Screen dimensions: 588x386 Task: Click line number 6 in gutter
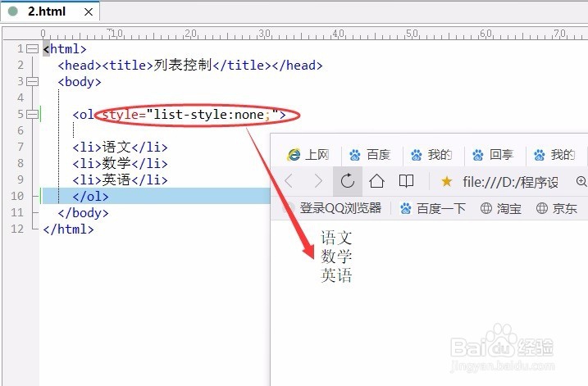point(21,130)
